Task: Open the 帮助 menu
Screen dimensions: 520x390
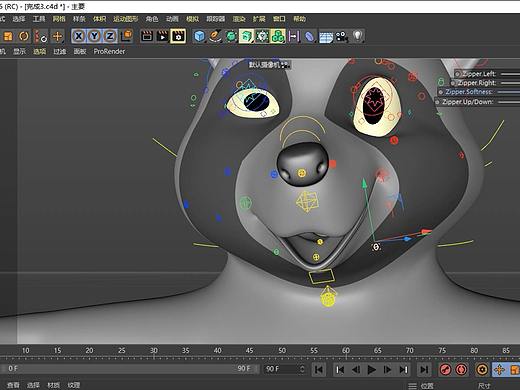Action: (299, 19)
